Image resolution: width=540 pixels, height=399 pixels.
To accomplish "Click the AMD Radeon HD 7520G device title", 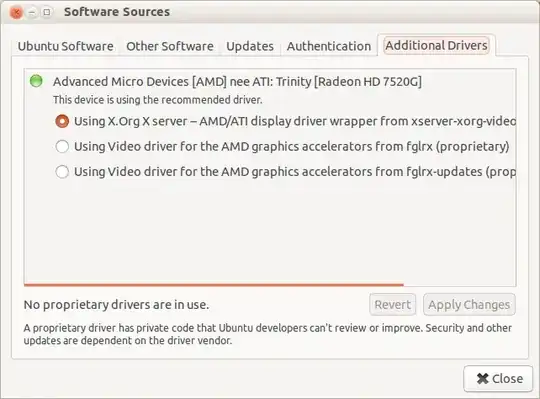I will (237, 82).
